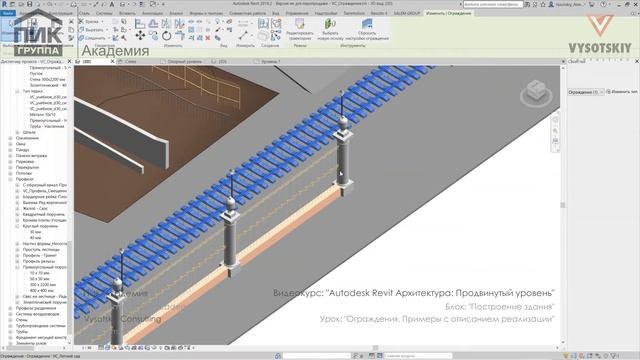Open the Сталь ribbon tab
The height and width of the screenshot is (360, 640).
[84, 13]
